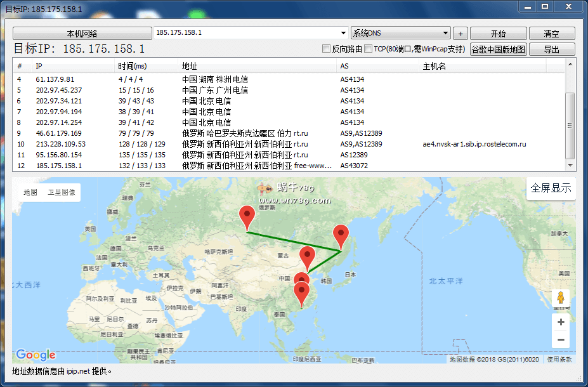Click the Street View pegman icon
This screenshot has height=387, width=588.
click(x=561, y=298)
